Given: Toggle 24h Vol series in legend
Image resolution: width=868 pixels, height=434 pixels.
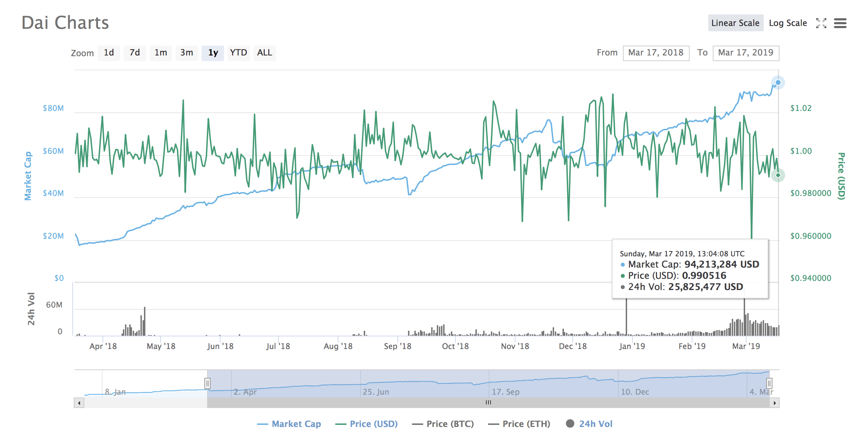Looking at the screenshot, I should (589, 424).
